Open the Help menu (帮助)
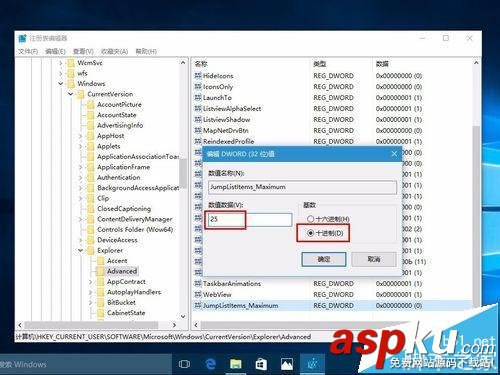500x375 pixels. [x=146, y=51]
